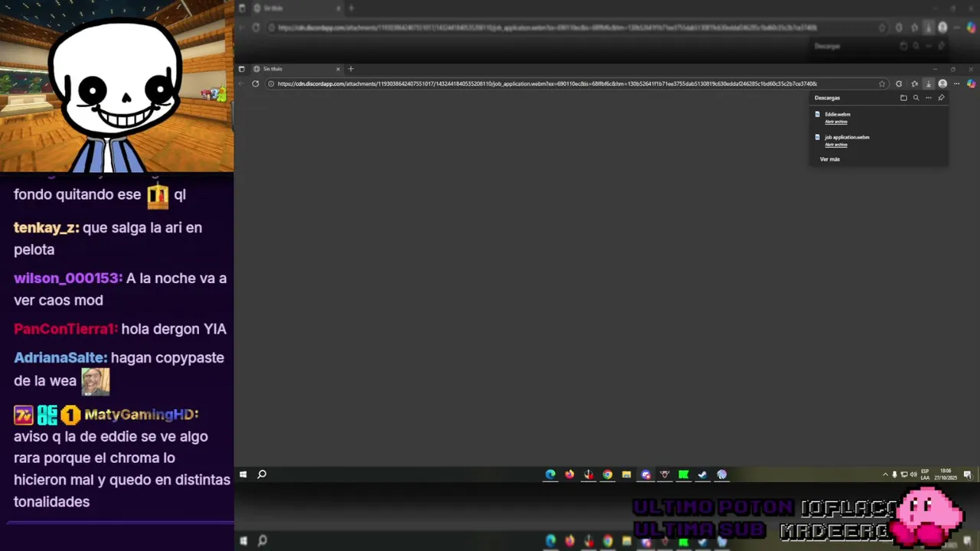Open more options in the Descargas panel
The image size is (980, 551).
[928, 98]
